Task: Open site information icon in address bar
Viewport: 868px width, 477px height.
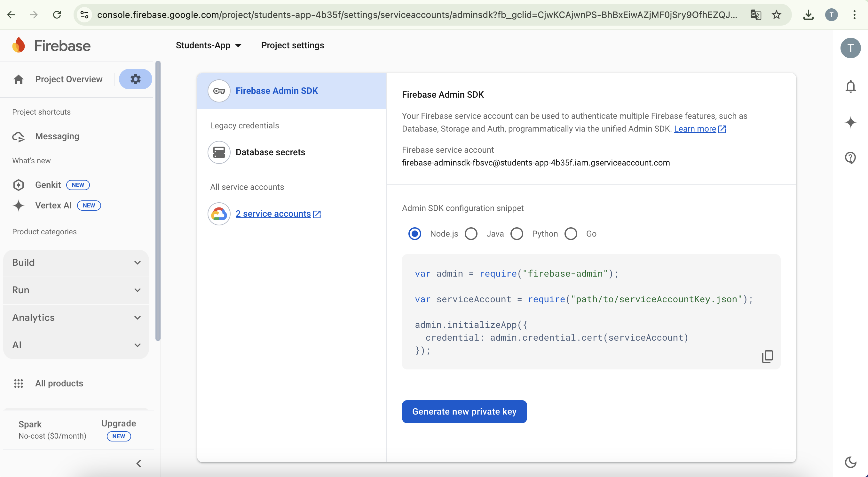Action: tap(84, 15)
